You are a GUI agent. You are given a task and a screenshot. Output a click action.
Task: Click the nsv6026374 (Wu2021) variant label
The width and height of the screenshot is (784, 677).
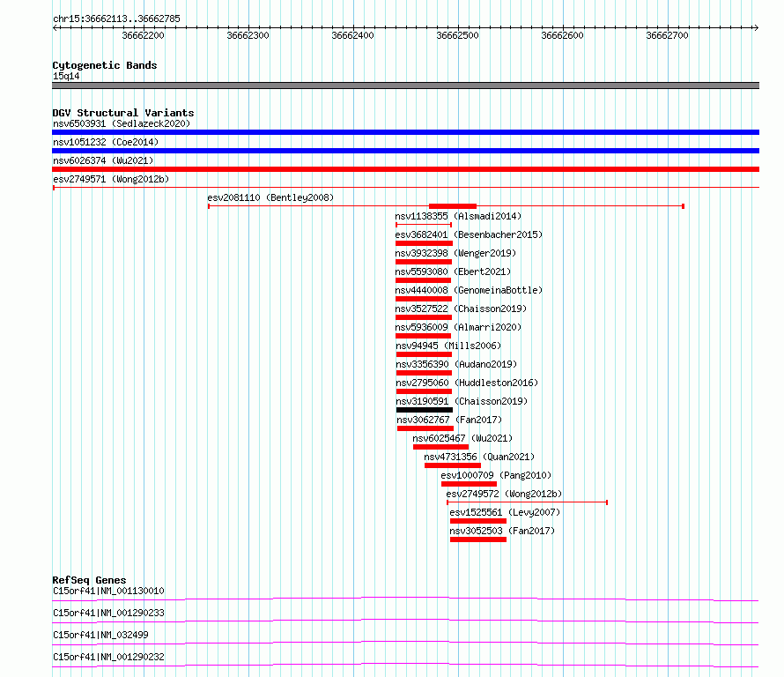[103, 160]
